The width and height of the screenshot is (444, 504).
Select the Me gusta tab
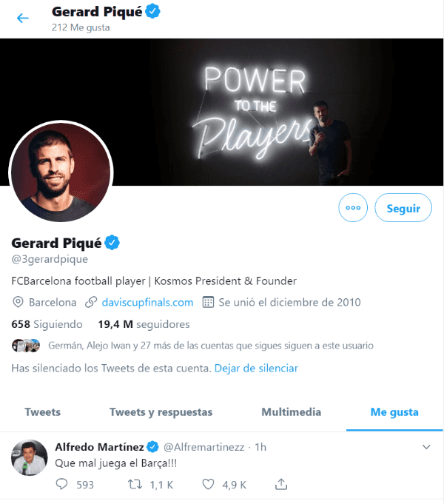394,412
